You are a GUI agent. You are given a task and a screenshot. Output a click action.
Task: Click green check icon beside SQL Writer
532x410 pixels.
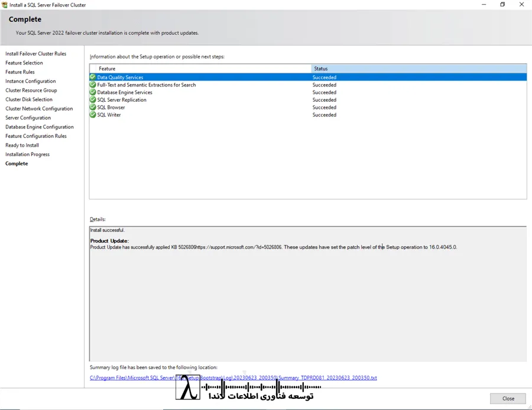pyautogui.click(x=93, y=114)
